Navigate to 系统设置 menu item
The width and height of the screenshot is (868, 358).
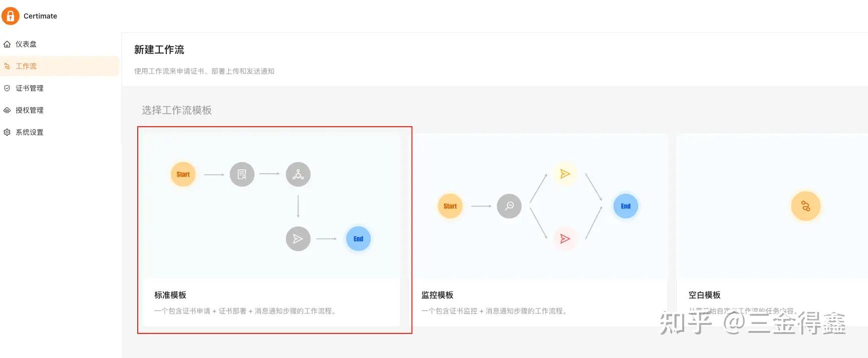(x=30, y=132)
